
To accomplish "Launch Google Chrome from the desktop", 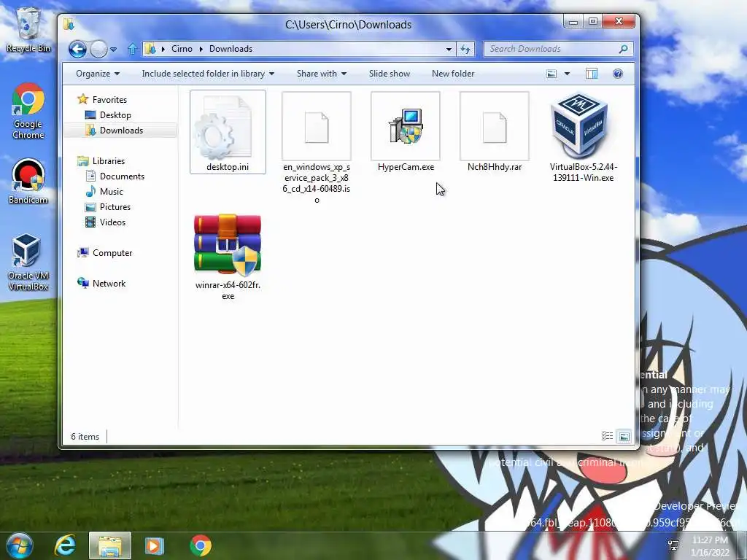I will click(28, 111).
